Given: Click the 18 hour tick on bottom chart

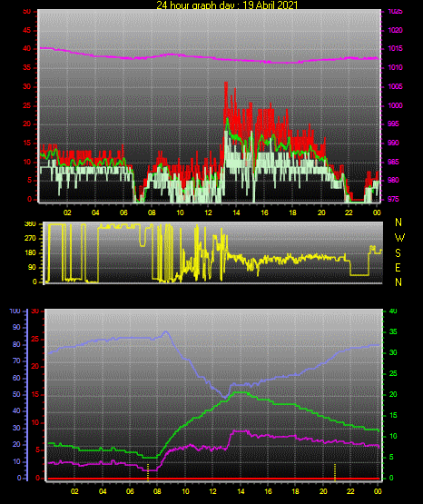Looking at the screenshot, I should (x=296, y=491).
